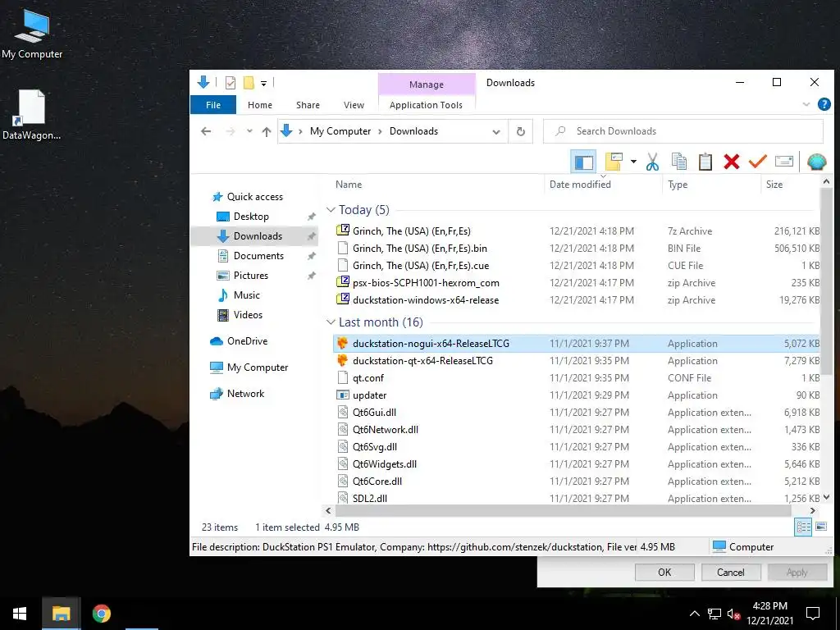840x630 pixels.
Task: Open recent locations dropdown arrow
Action: tap(249, 131)
